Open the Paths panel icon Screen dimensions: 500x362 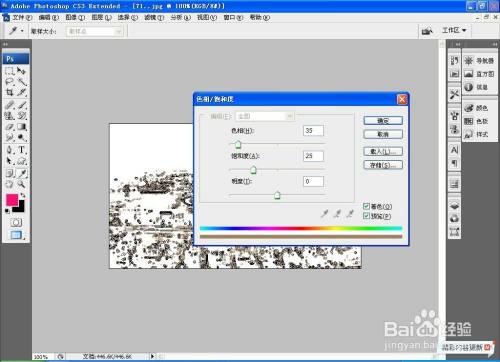(454, 232)
